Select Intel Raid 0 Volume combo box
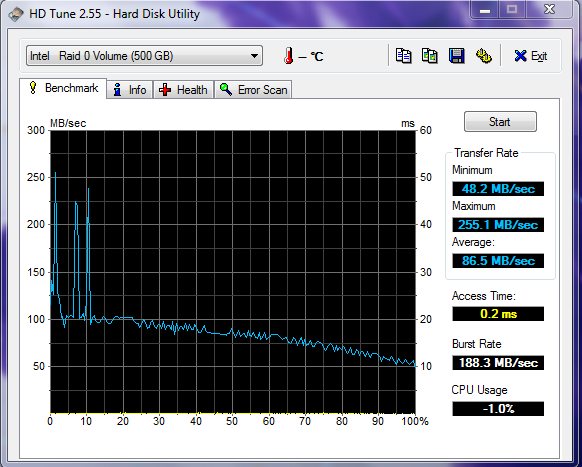This screenshot has height=467, width=582. (x=144, y=56)
